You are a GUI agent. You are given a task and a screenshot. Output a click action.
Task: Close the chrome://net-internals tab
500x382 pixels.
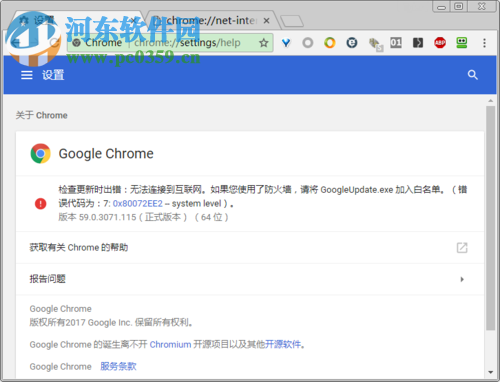[266, 21]
